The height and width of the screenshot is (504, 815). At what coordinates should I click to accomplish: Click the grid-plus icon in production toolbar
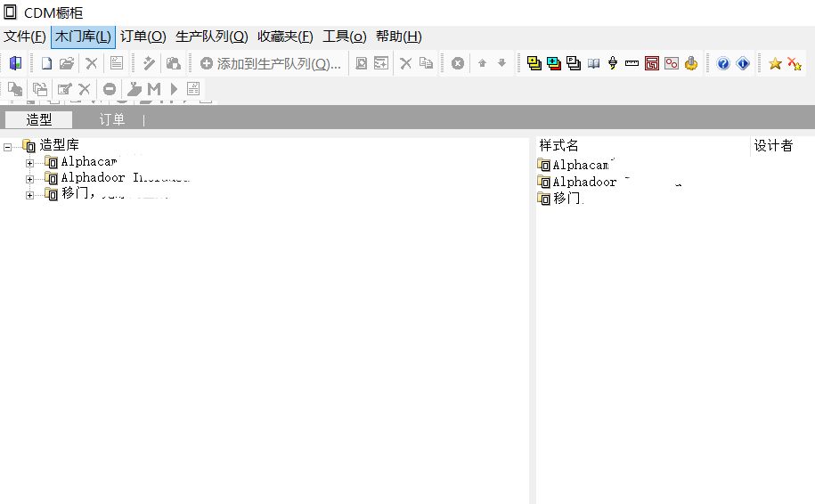(x=381, y=63)
